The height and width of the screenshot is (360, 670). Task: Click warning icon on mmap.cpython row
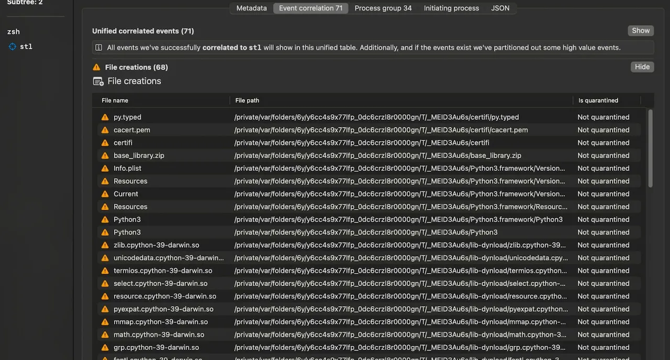(x=105, y=322)
